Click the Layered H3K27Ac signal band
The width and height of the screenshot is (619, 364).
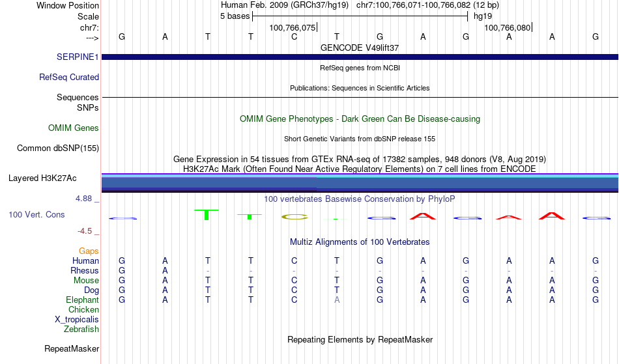click(360, 183)
